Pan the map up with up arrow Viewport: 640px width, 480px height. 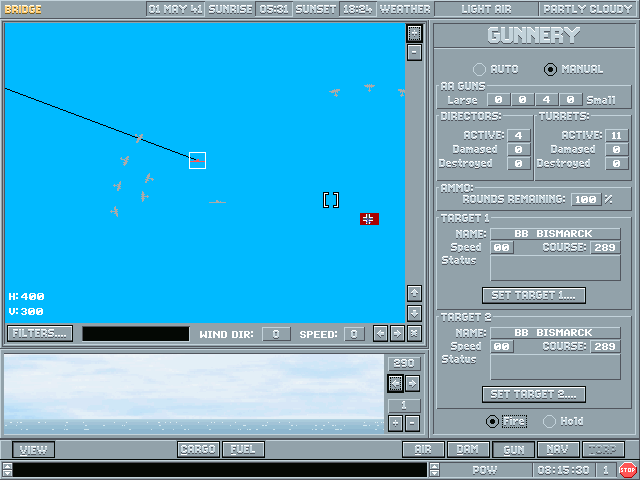[414, 293]
